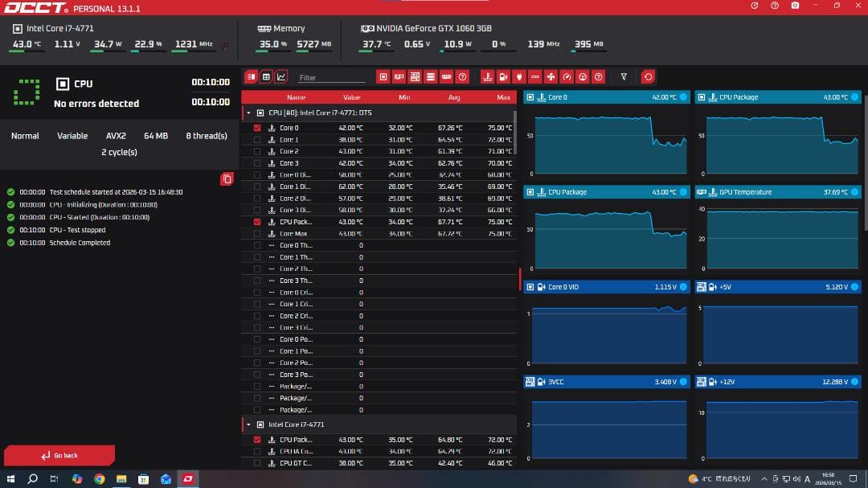Collapse the CPU [#0] Intel Core i7-4771 DTS group

point(248,113)
